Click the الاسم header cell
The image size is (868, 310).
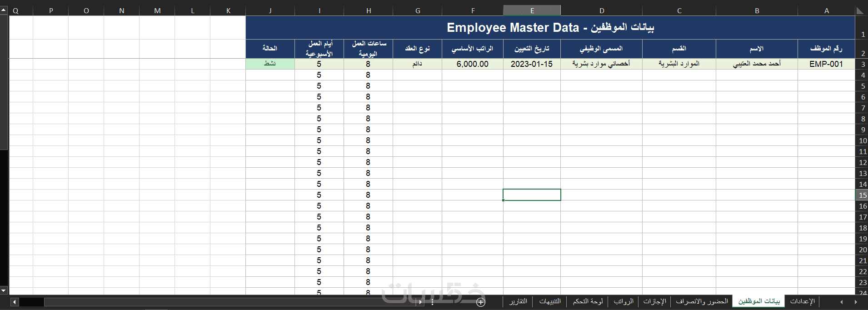(x=757, y=49)
